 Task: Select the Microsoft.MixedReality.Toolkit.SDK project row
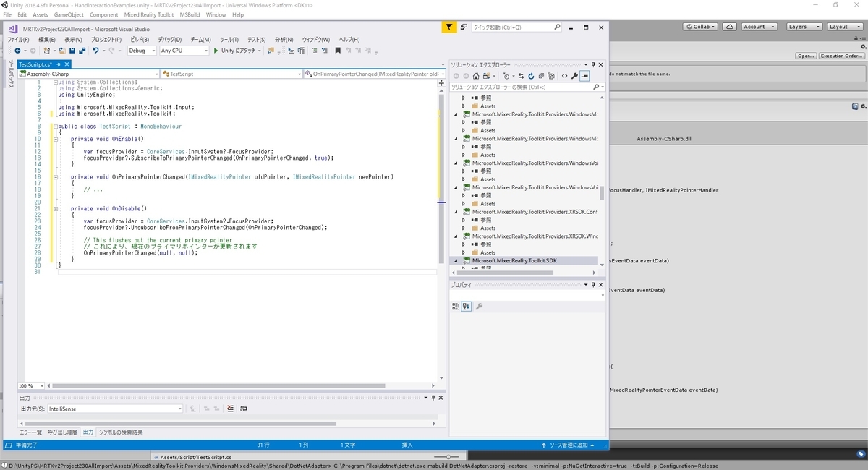coord(524,260)
